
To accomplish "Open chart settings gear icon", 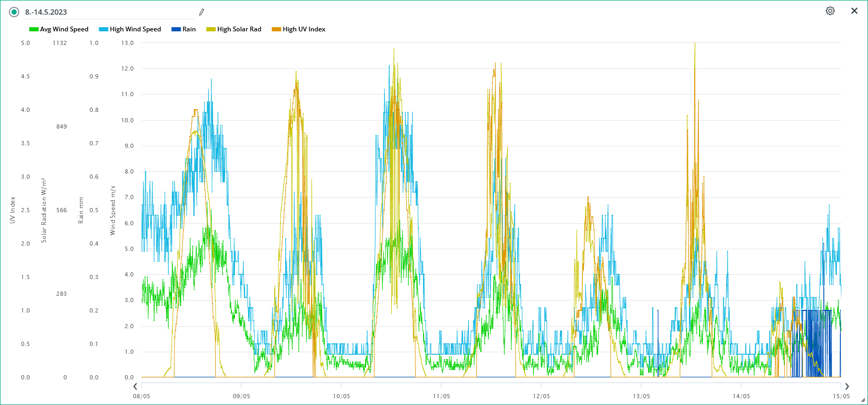I will pyautogui.click(x=830, y=11).
